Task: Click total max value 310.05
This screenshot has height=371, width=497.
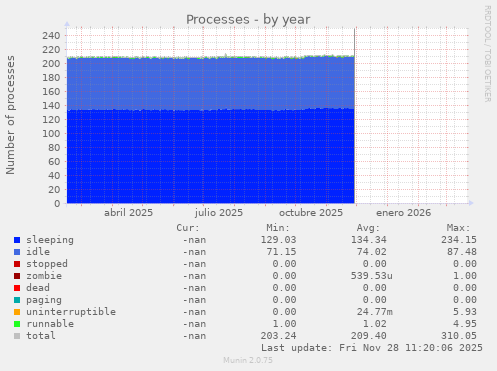Action: point(459,336)
